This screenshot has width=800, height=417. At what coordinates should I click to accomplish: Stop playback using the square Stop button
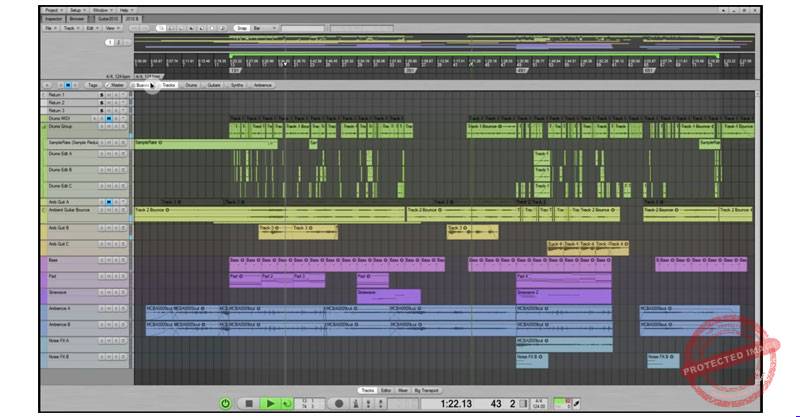pyautogui.click(x=249, y=404)
